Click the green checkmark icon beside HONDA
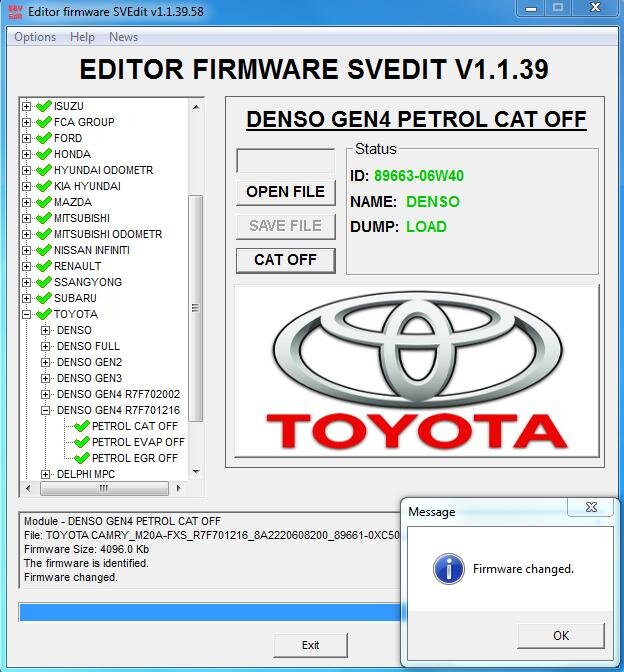The image size is (624, 672). coord(43,154)
